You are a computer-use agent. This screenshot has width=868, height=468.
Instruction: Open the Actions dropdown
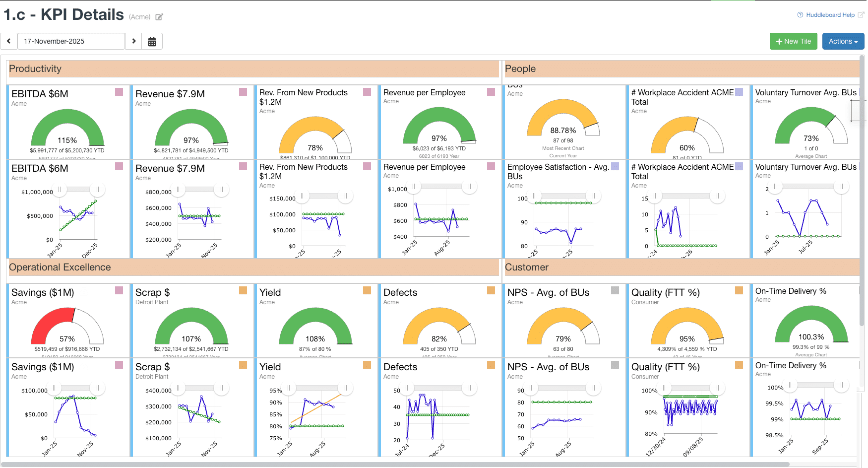tap(843, 41)
